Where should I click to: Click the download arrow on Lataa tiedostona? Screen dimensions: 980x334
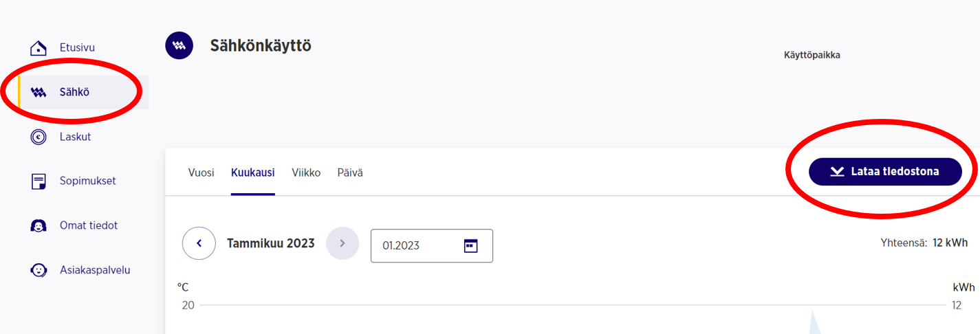click(837, 172)
